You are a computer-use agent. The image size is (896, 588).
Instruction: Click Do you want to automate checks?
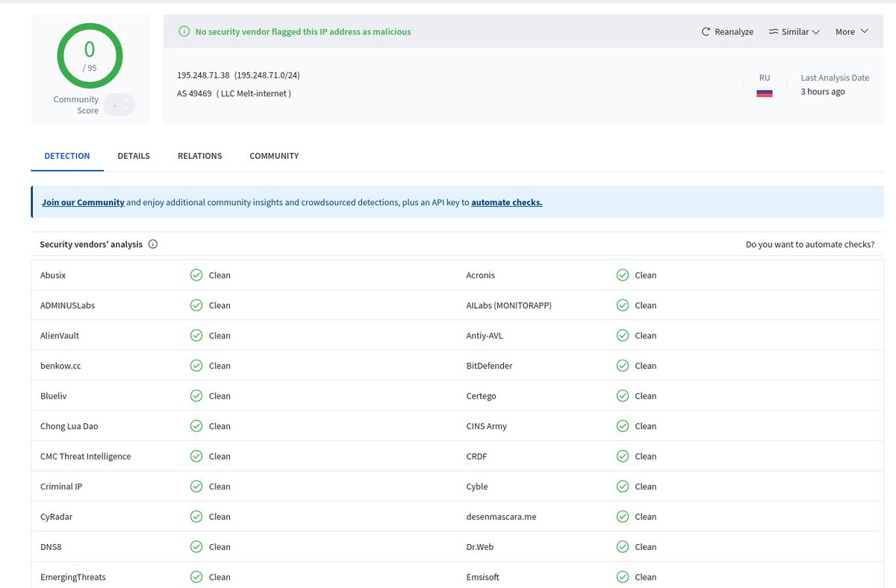tap(810, 245)
